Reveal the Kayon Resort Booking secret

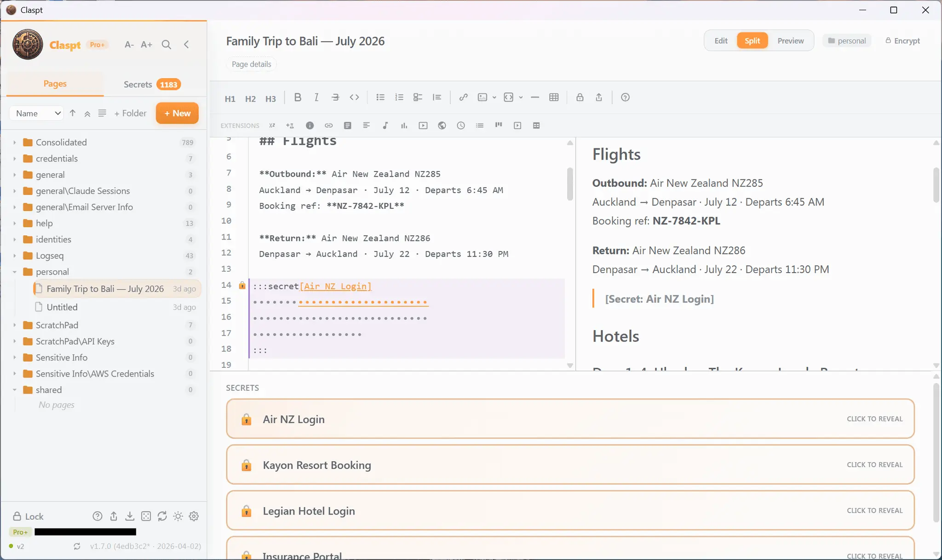(x=570, y=465)
